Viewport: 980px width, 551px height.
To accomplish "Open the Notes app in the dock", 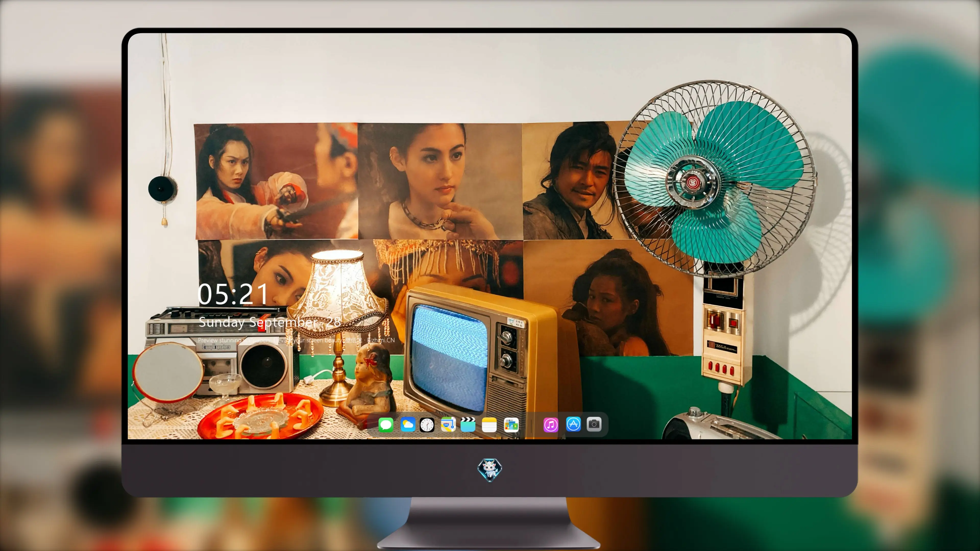I will 489,424.
